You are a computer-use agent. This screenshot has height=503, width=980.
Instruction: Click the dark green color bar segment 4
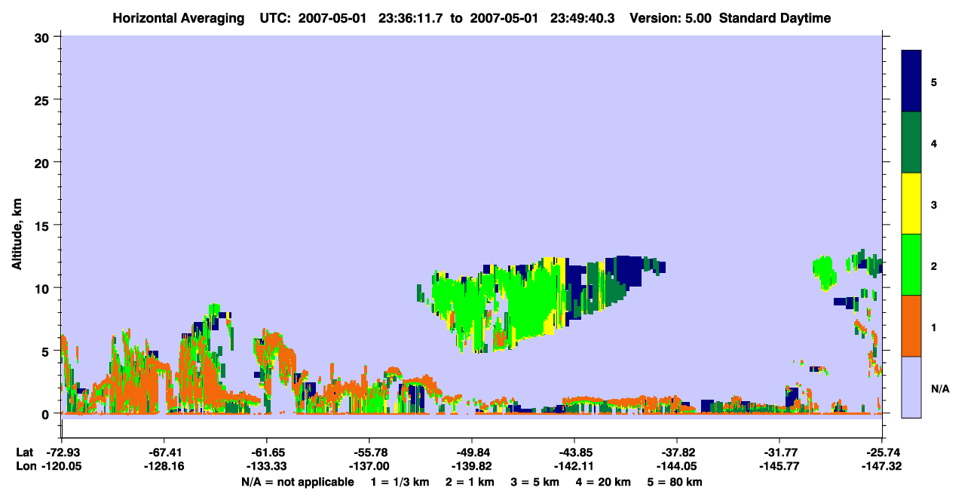point(911,143)
